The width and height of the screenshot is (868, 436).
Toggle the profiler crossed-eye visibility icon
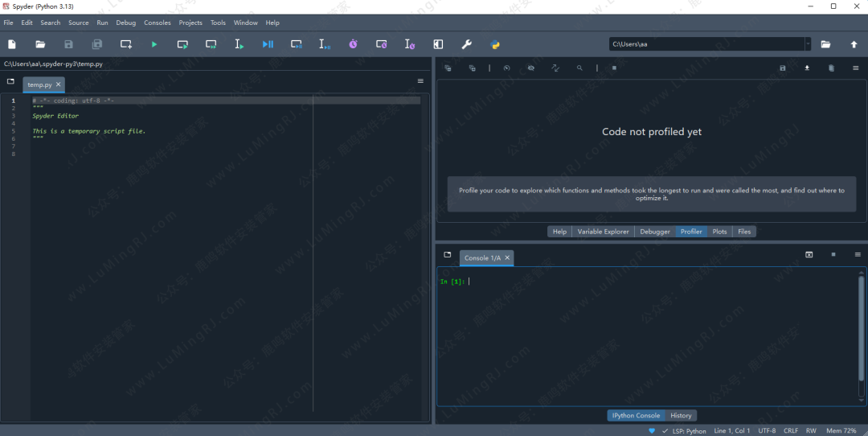point(531,68)
